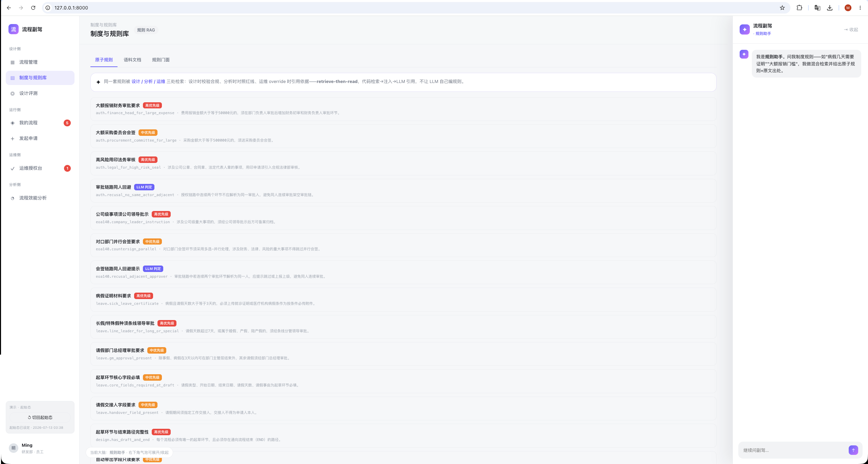The width and height of the screenshot is (868, 464).
Task: Open the translate page icon
Action: pos(817,8)
